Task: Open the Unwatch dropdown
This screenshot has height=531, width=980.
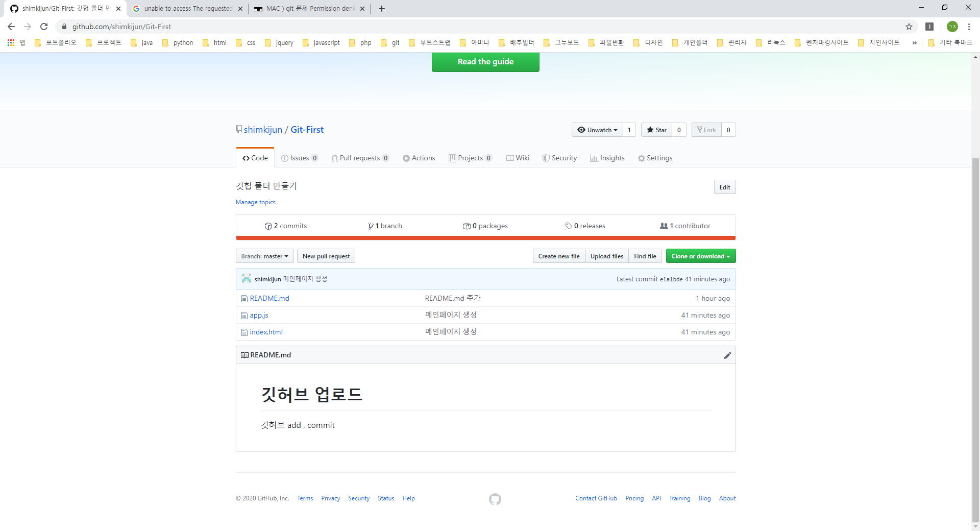Action: 597,130
